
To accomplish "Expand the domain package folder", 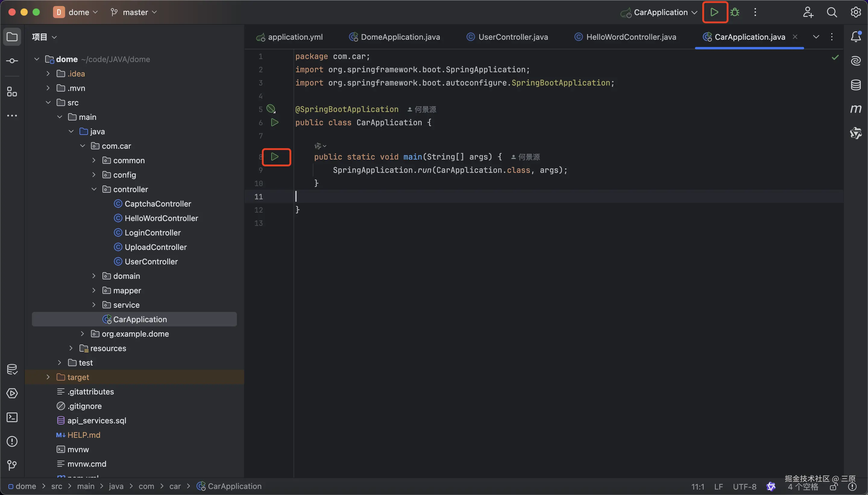I will click(x=94, y=276).
